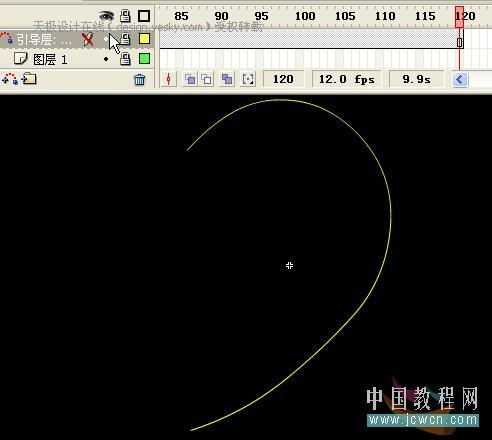This screenshot has height=440, width=492.
Task: Click the guide layer motion guide icon
Action: (x=7, y=38)
